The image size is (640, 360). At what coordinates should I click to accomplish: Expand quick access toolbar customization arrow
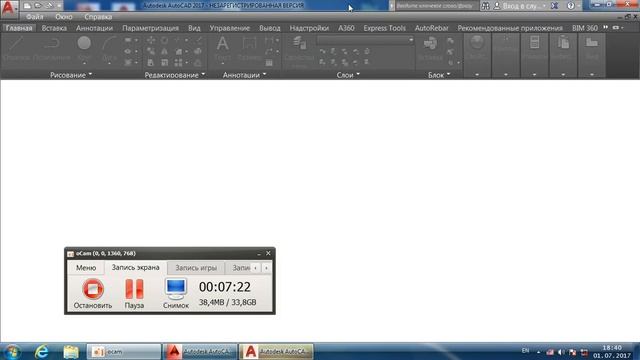[x=60, y=6]
